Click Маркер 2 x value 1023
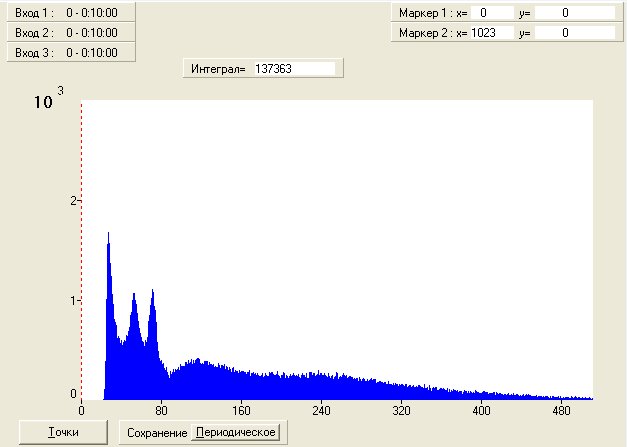 coord(492,33)
